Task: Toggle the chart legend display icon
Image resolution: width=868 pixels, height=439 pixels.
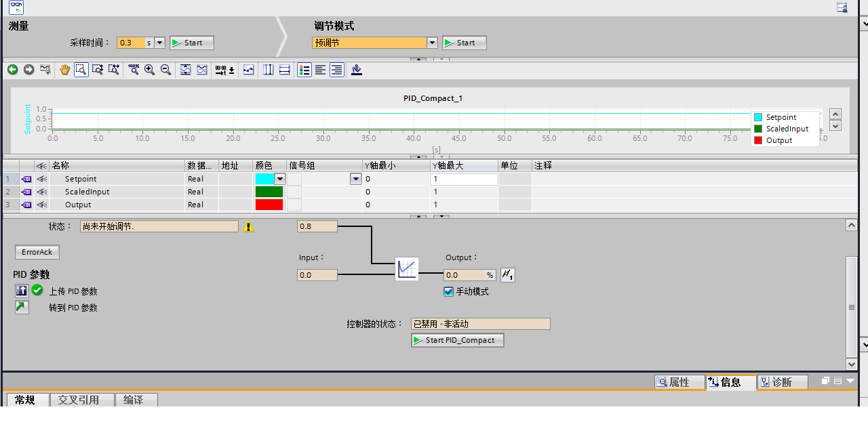Action: point(304,70)
